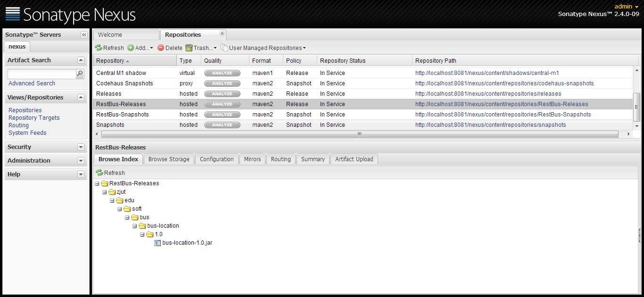Screen dimensions: 644x297
Task: Close the Repositories tab
Action: (x=222, y=33)
